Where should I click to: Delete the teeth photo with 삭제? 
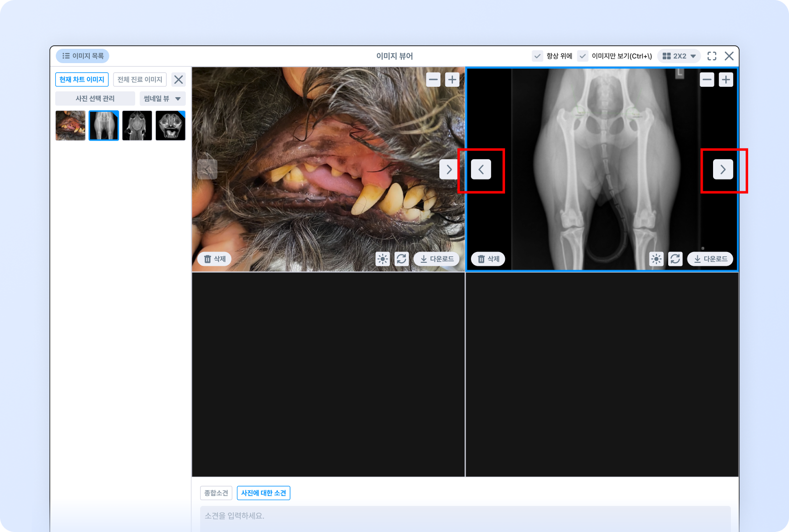(215, 259)
